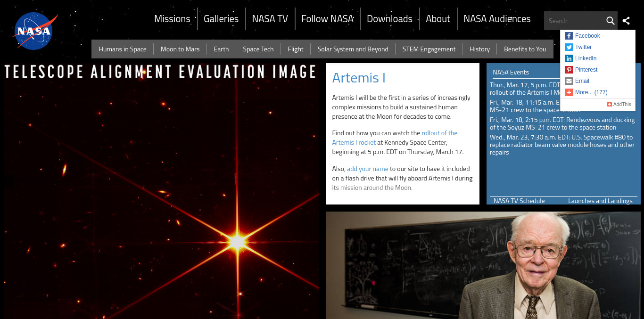Share via LinkedIn text link
Screen dimensions: 644x319
coord(586,58)
